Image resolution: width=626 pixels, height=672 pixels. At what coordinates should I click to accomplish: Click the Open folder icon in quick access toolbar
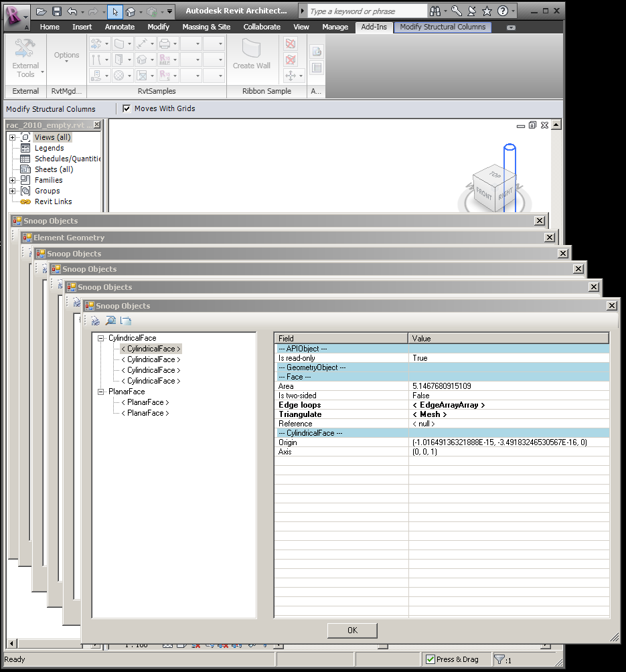coord(42,11)
